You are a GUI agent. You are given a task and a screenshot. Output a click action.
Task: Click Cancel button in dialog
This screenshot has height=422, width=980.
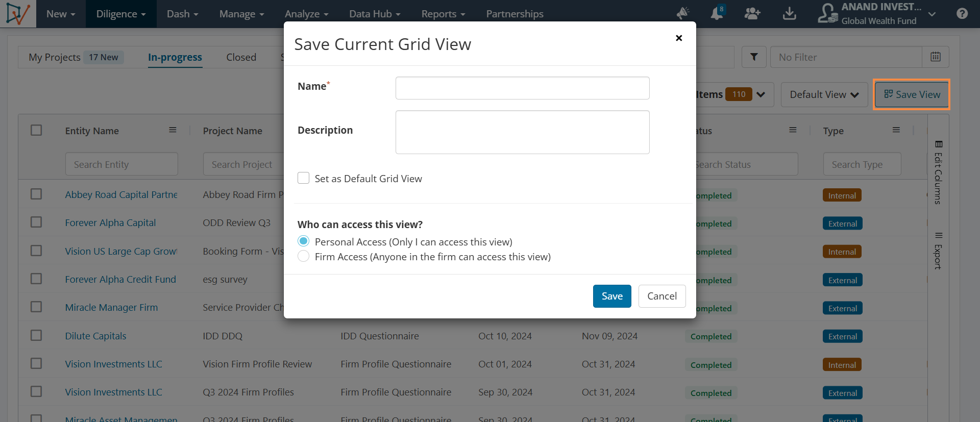click(662, 296)
